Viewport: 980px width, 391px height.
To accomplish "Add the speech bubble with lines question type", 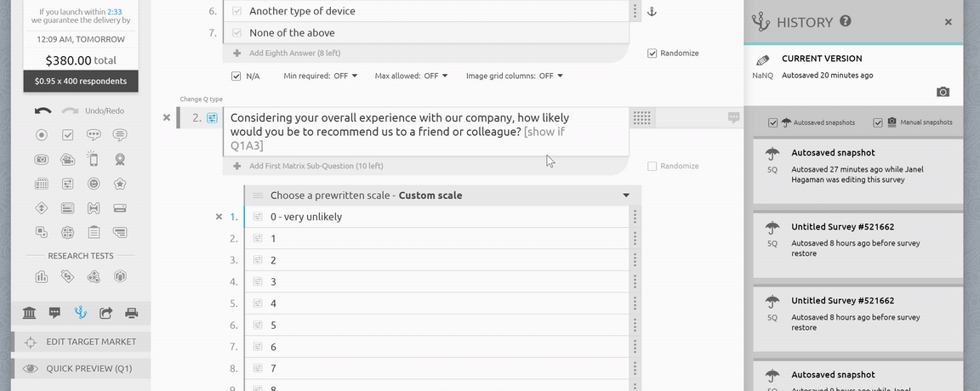I will point(120,135).
